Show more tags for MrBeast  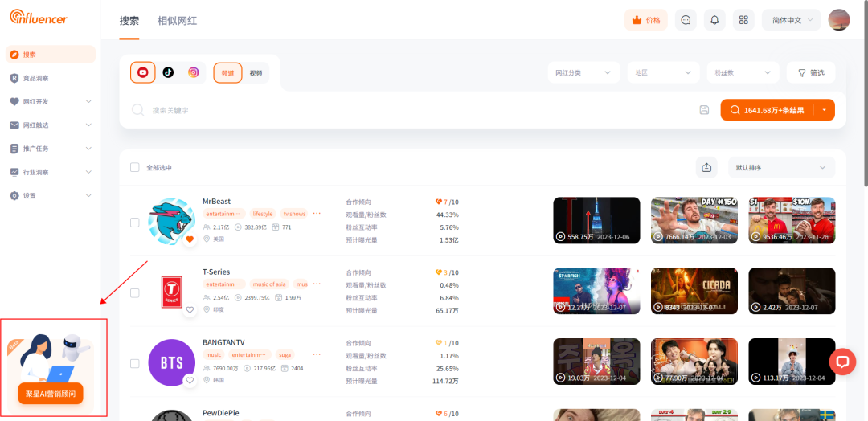(317, 214)
